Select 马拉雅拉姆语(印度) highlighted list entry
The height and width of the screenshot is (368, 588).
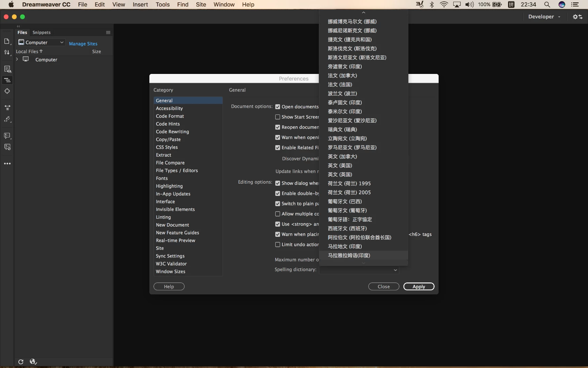pos(363,255)
